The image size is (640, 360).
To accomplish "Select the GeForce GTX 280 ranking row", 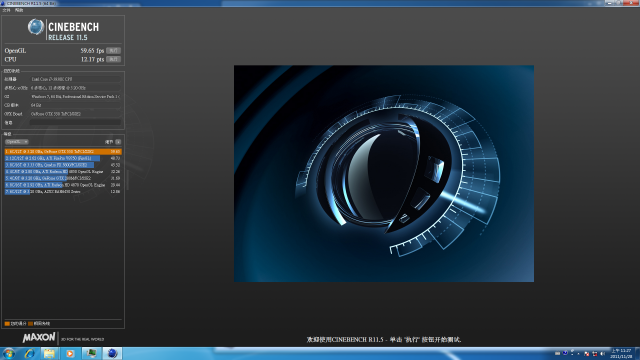I will (63, 178).
